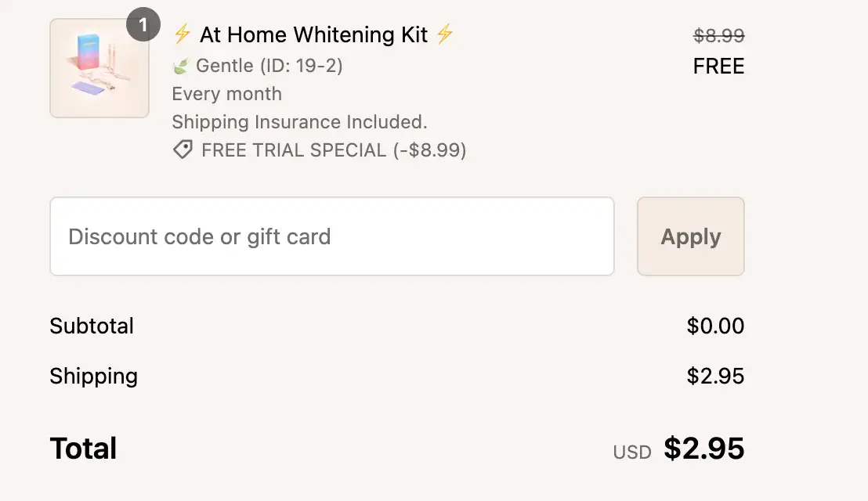Viewport: 868px width, 501px height.
Task: Click the Total label
Action: click(84, 448)
